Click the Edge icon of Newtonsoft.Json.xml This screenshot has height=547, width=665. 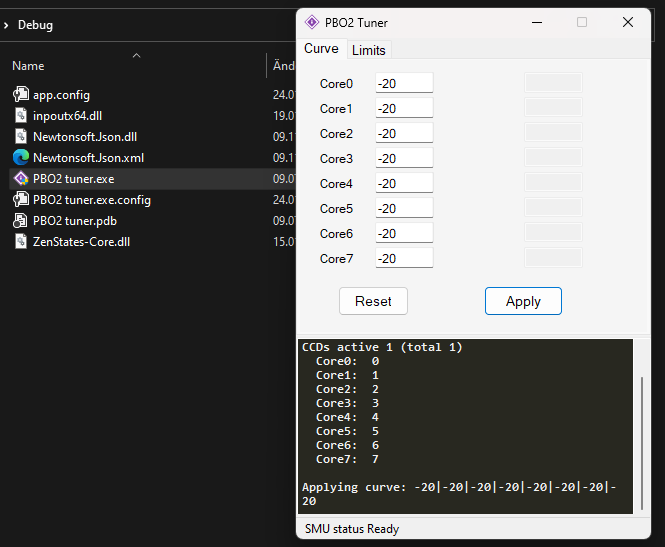pos(21,157)
